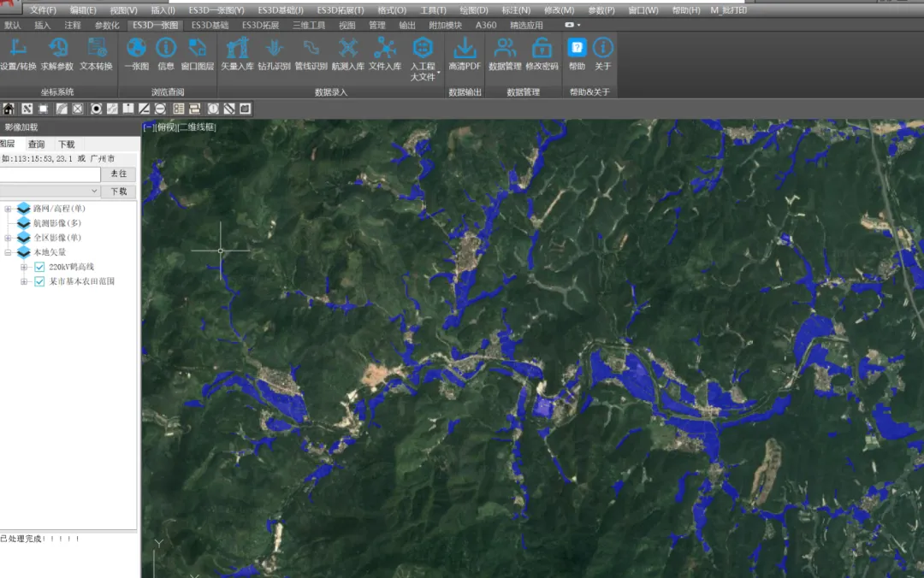Open the 编辑(E) menu
This screenshot has height=578, width=924.
(x=83, y=10)
